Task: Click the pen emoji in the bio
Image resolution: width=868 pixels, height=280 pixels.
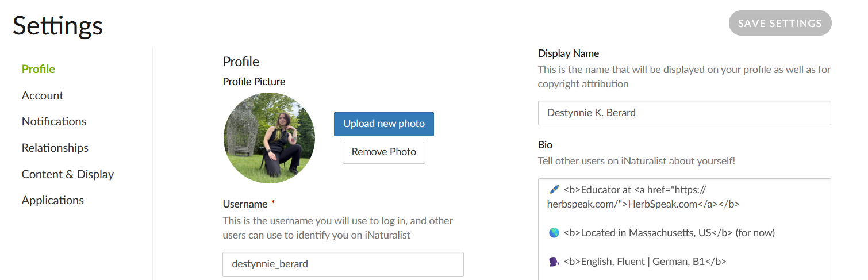Action: click(x=554, y=189)
